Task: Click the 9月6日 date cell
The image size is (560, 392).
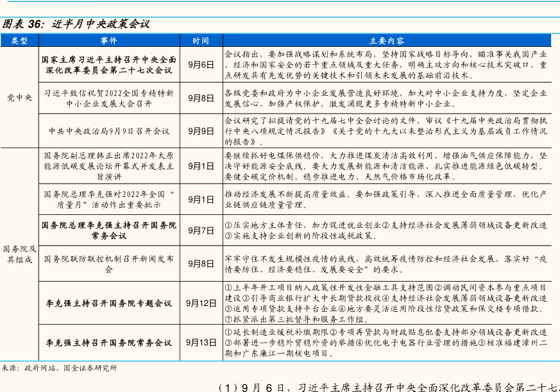Action: (x=201, y=65)
